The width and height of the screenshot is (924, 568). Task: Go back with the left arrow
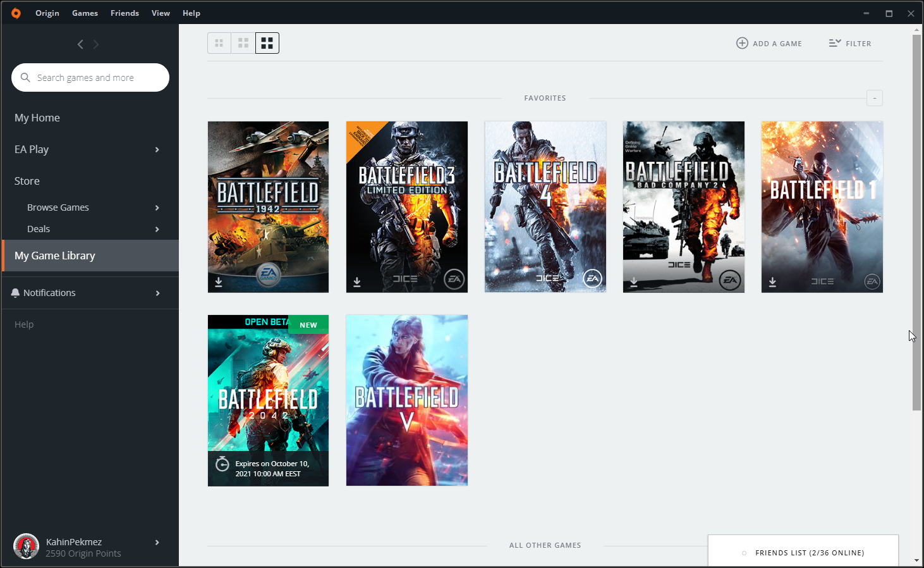(80, 44)
